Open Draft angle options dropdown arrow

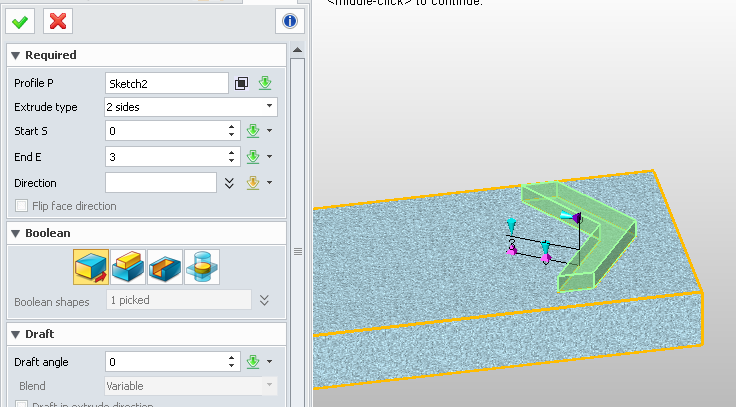269,361
